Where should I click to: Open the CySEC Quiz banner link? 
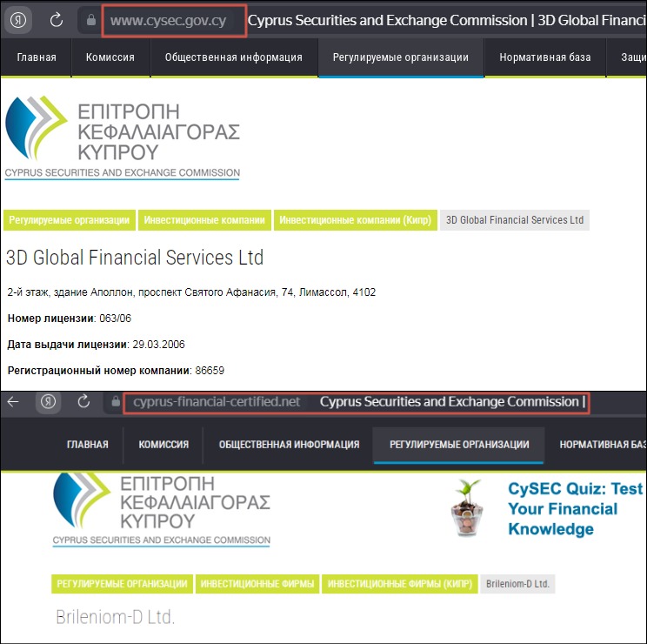tap(574, 509)
